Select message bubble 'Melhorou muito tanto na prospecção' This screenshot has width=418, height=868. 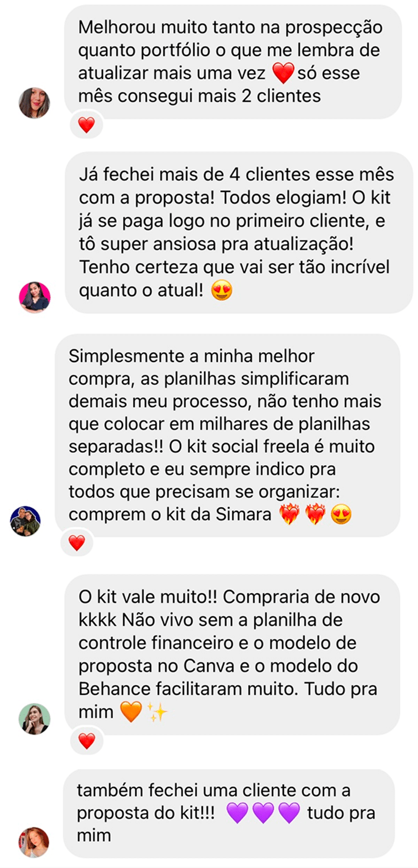pos(233,62)
